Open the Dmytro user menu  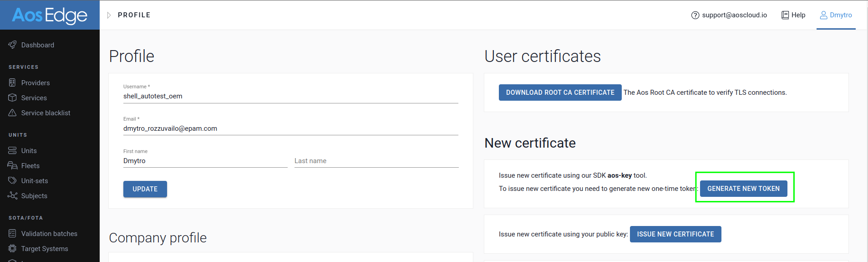[x=836, y=15]
